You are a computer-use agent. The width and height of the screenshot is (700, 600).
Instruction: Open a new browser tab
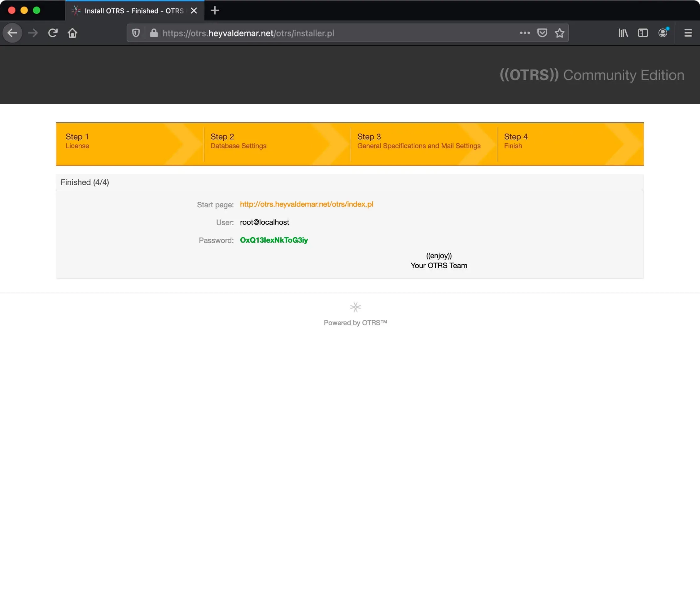[215, 11]
